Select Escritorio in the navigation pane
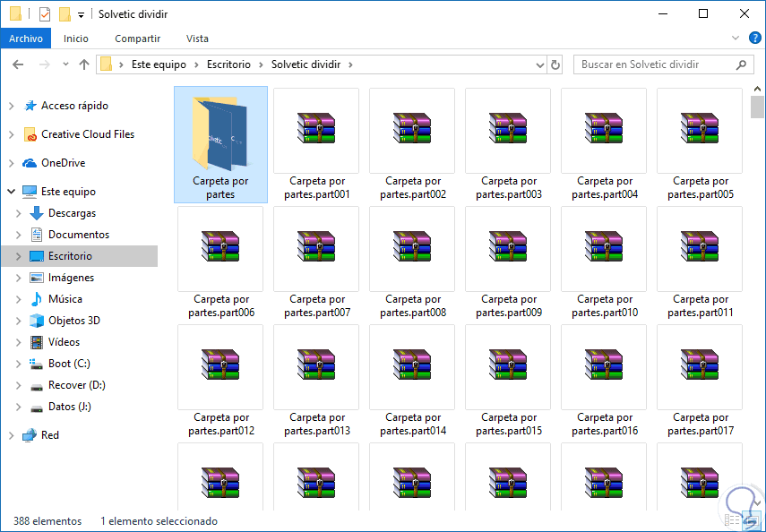This screenshot has width=766, height=532. coord(79,256)
